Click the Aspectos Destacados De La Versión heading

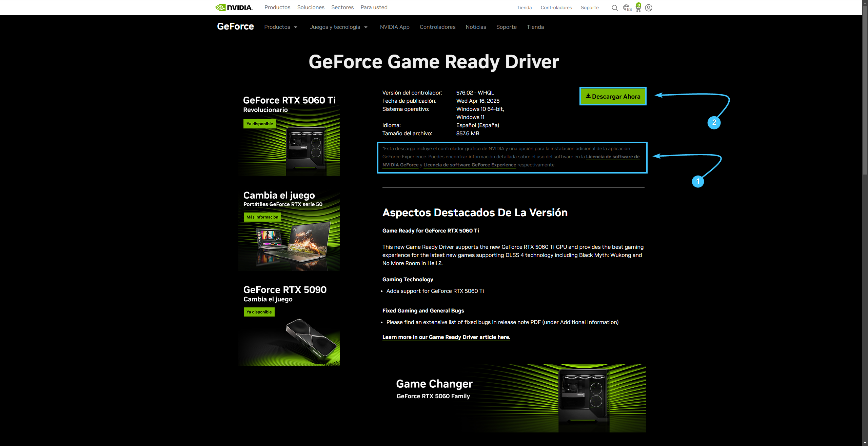click(475, 212)
